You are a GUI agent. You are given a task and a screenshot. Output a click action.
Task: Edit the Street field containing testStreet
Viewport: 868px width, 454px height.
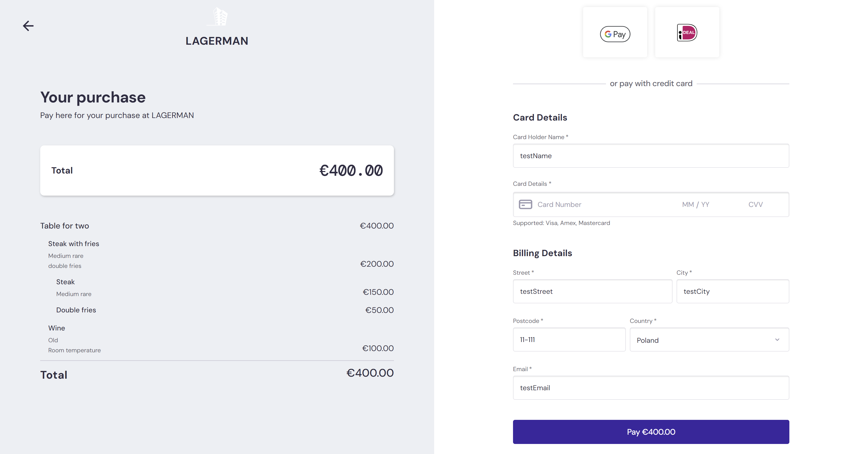[592, 291]
